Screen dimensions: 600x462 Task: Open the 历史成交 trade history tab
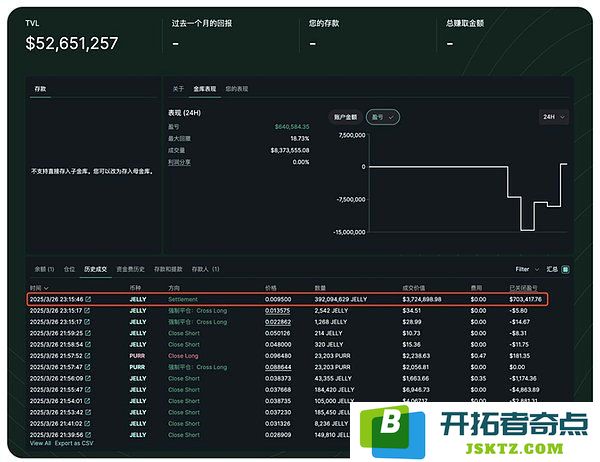tap(96, 269)
